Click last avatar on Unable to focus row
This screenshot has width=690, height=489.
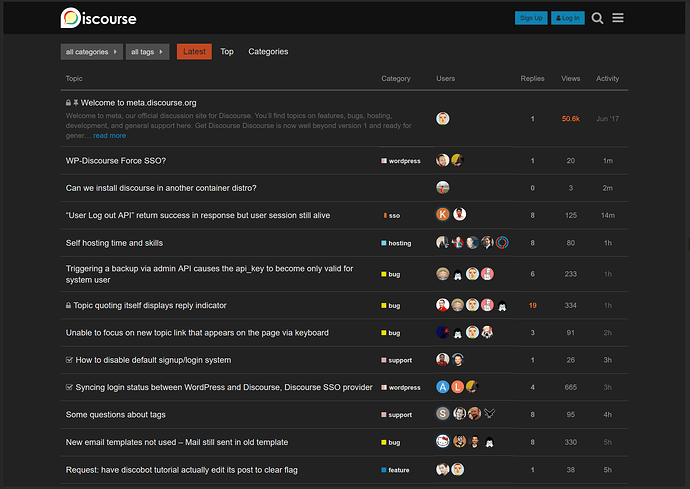487,332
